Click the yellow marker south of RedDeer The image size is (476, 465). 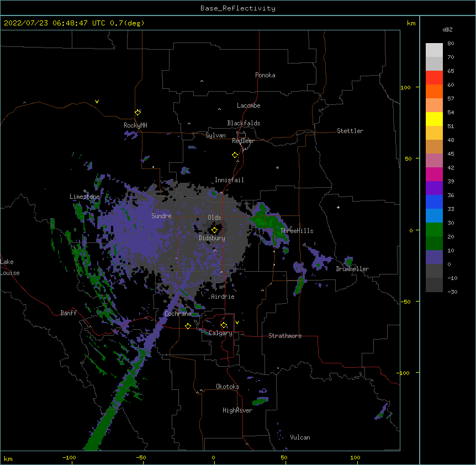[x=235, y=155]
